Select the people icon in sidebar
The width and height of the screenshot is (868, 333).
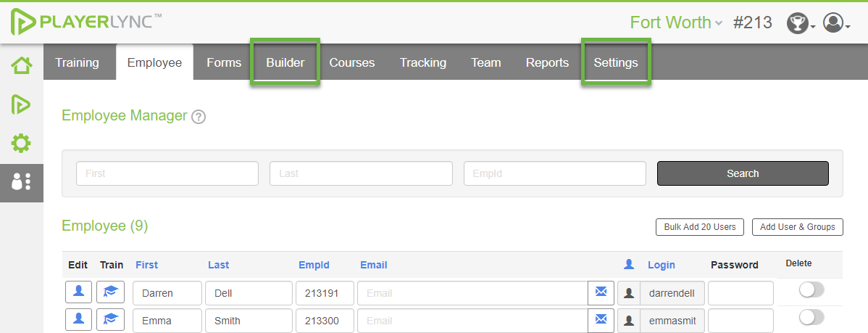21,182
